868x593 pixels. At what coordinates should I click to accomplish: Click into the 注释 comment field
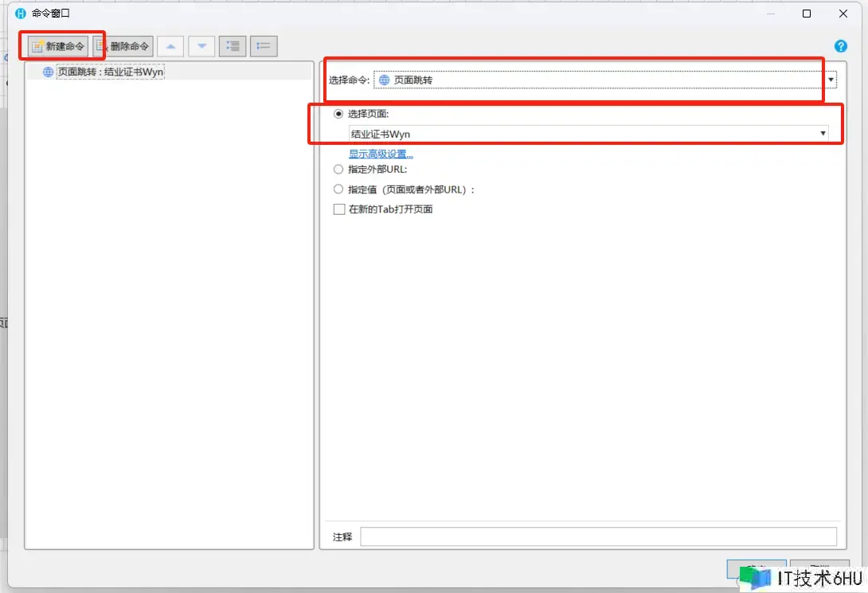click(598, 536)
